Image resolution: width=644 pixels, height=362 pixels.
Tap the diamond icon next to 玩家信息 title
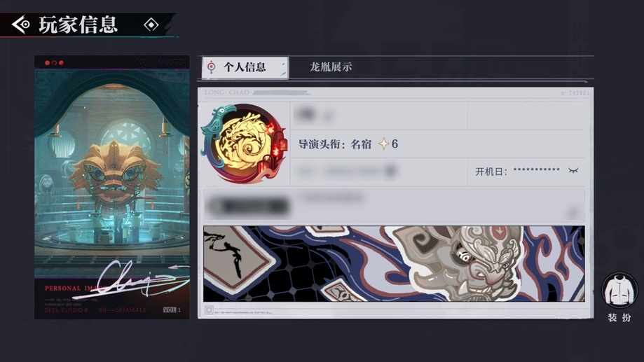pyautogui.click(x=151, y=25)
